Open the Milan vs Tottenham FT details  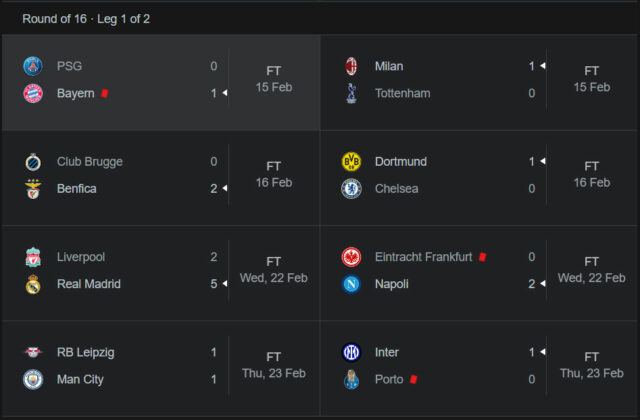click(x=591, y=79)
